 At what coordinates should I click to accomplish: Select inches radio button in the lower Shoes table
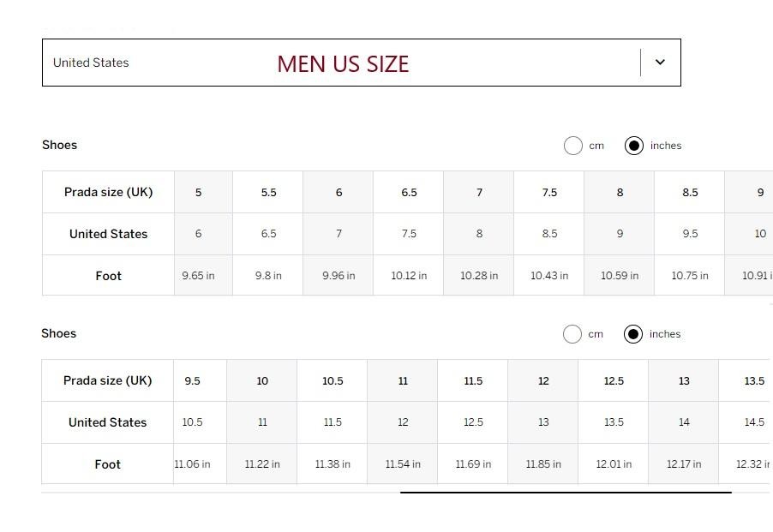(x=633, y=334)
